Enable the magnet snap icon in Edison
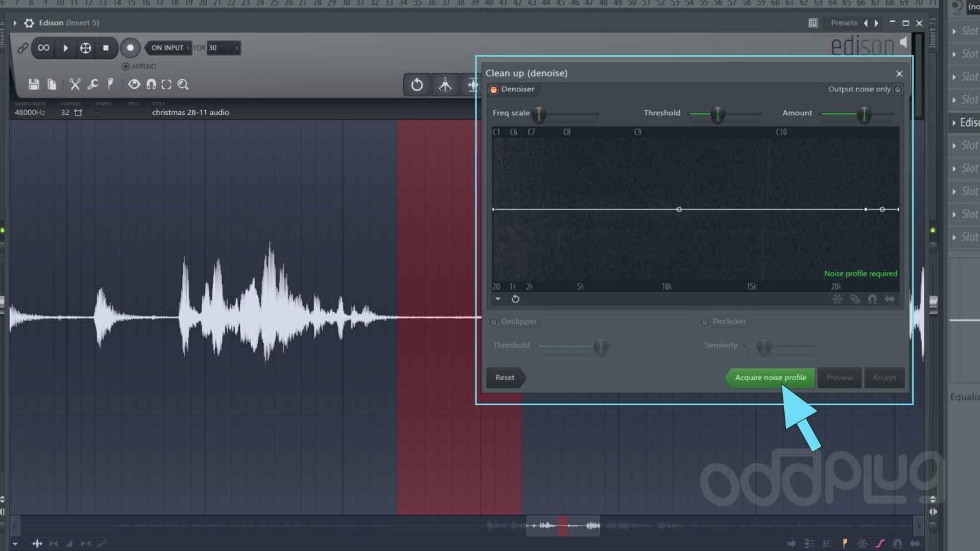This screenshot has width=980, height=551. coord(151,84)
